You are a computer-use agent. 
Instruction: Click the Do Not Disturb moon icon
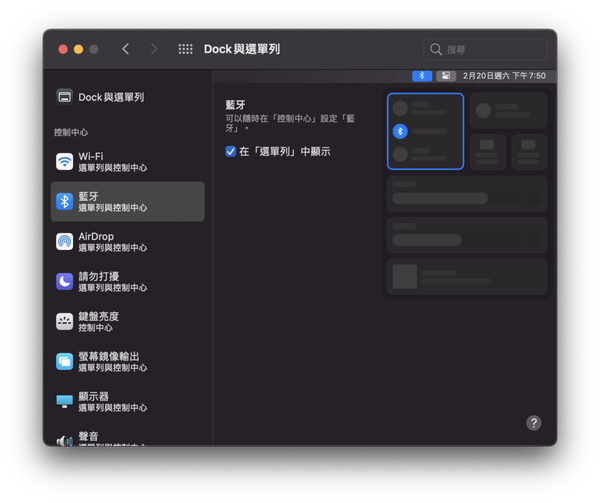pos(64,282)
